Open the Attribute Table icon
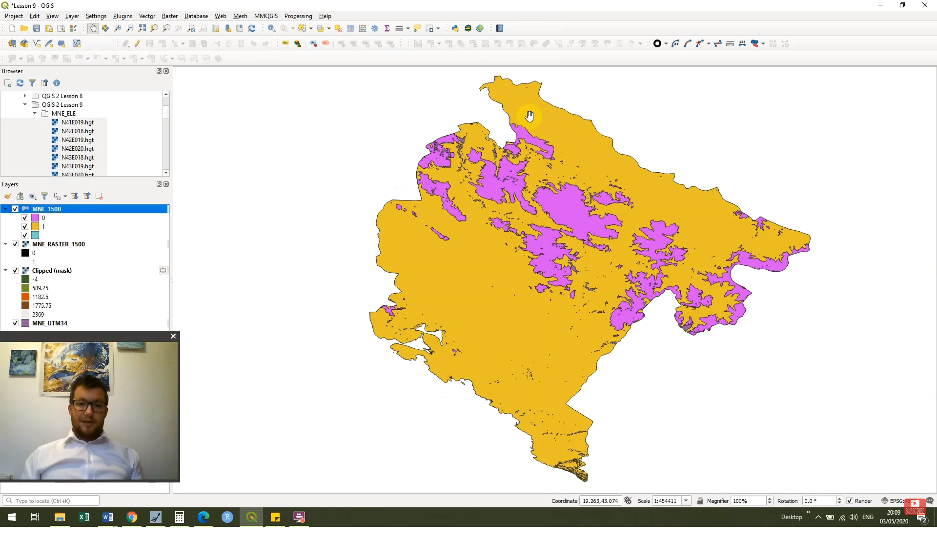 [x=350, y=28]
